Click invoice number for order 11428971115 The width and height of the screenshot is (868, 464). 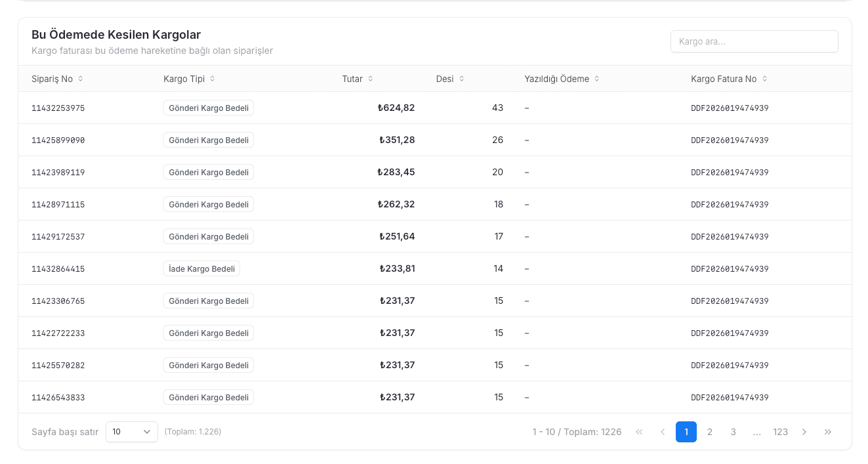click(x=730, y=205)
